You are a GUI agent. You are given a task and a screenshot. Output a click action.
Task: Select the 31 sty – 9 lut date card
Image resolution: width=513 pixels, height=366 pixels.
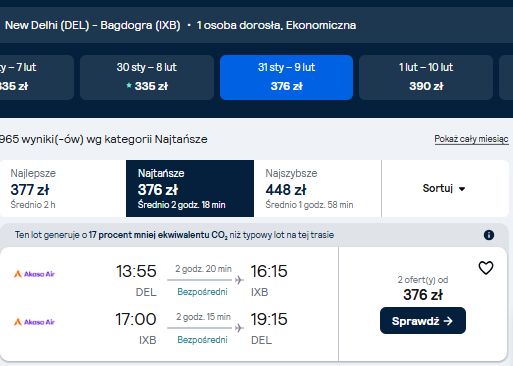tap(286, 77)
